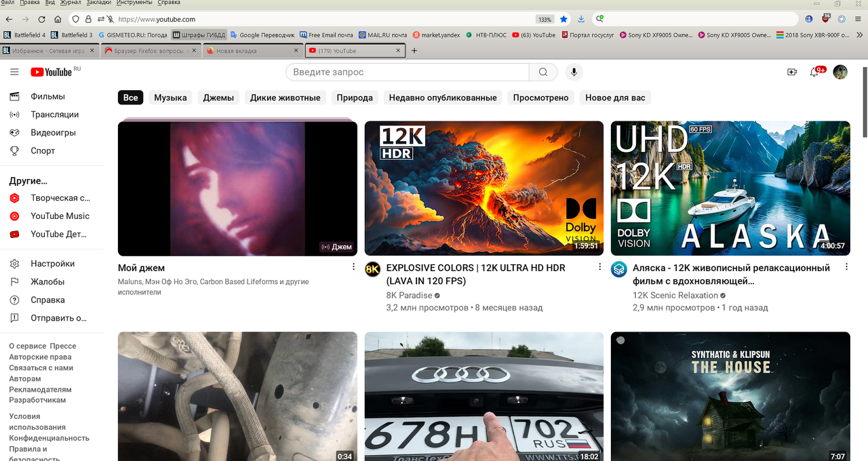Select the Природа filter chip
The width and height of the screenshot is (868, 461).
click(x=355, y=98)
